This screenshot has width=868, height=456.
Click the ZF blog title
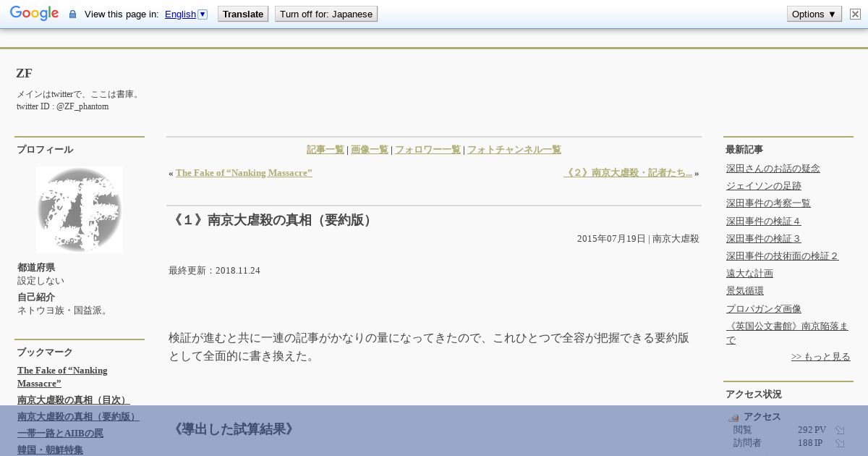24,73
